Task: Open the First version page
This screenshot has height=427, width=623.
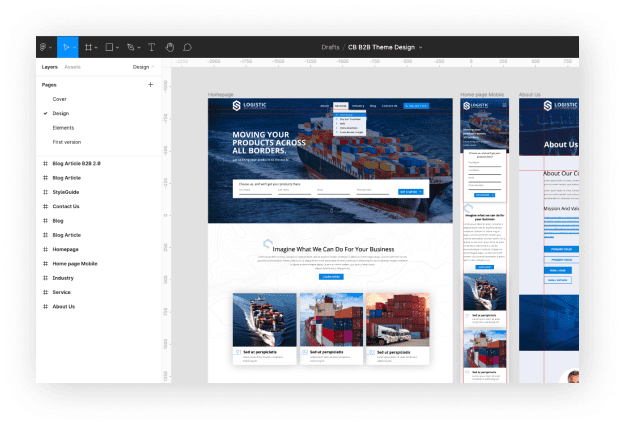Action: click(67, 142)
